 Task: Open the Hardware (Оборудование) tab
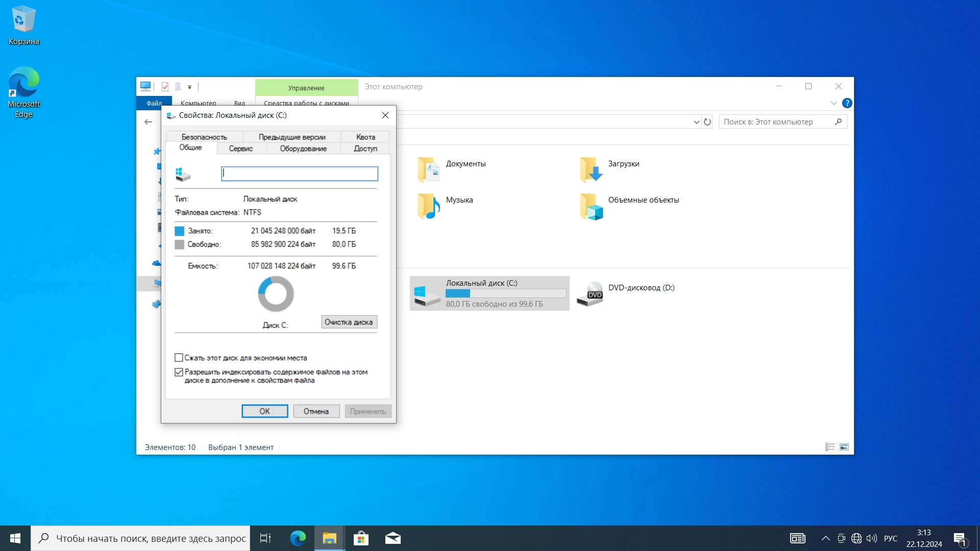(303, 148)
